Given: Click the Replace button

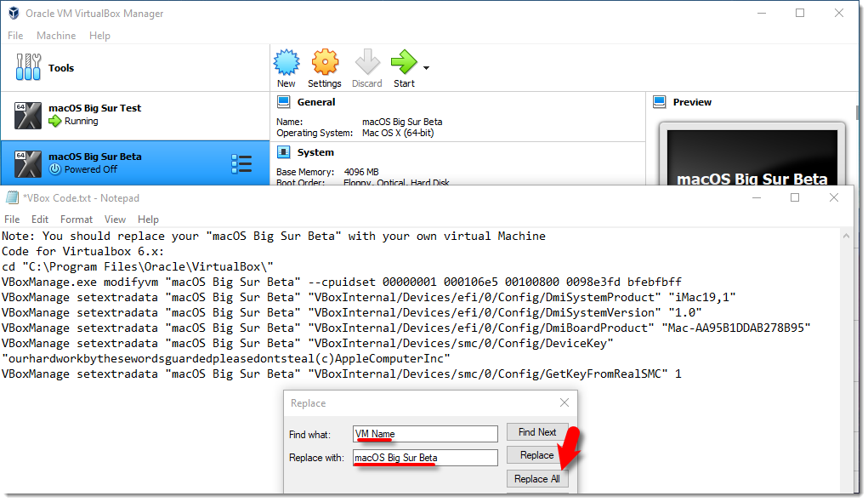Looking at the screenshot, I should coord(537,455).
